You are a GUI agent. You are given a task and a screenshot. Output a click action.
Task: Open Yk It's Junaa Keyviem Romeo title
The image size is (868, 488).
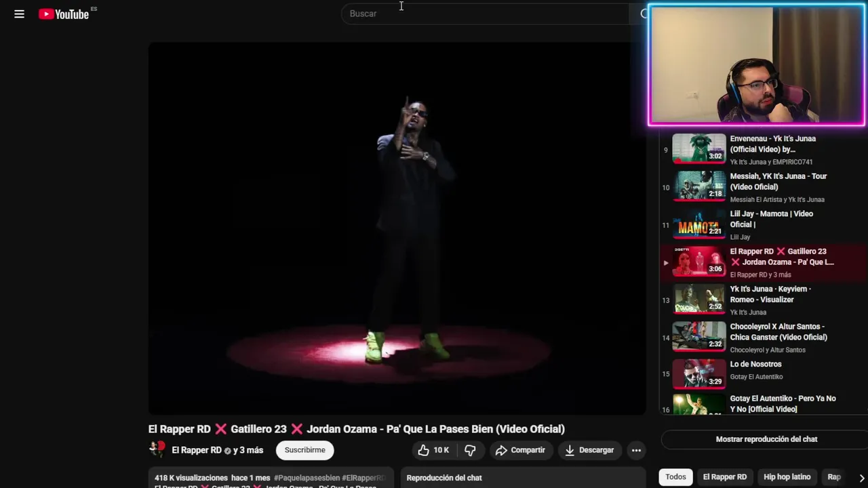pos(770,294)
